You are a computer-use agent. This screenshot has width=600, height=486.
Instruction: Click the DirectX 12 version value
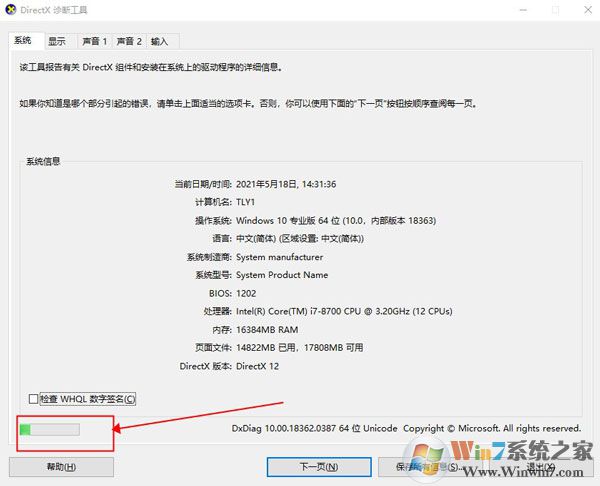click(258, 366)
